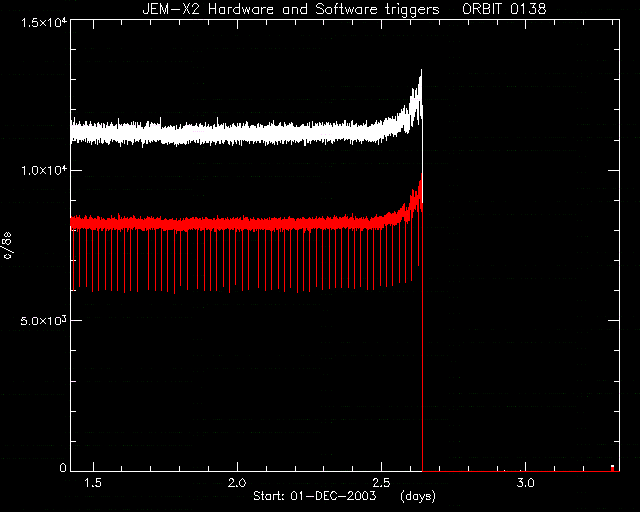Click the plot title JEM-X2 Hardware and Software triggers

click(291, 9)
